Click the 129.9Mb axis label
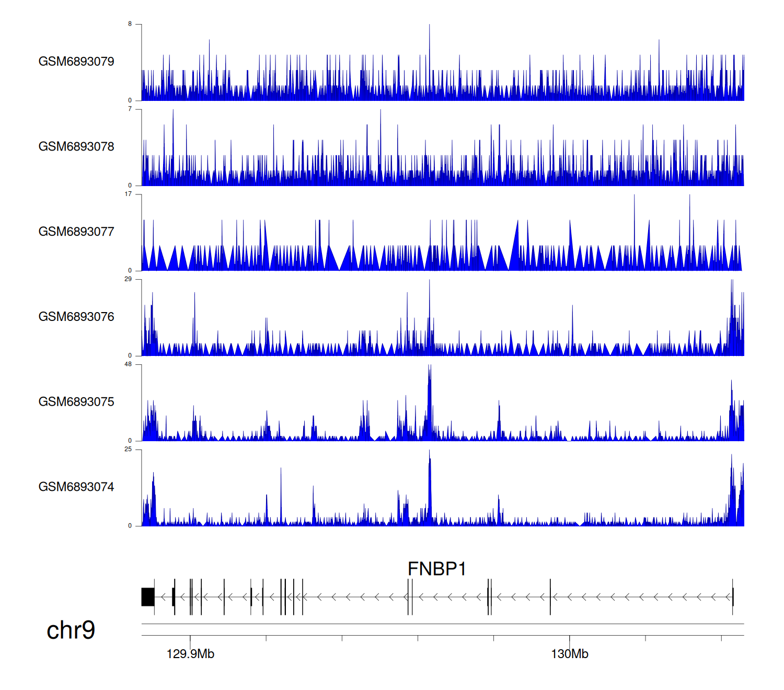The height and width of the screenshot is (690, 784). (x=190, y=654)
